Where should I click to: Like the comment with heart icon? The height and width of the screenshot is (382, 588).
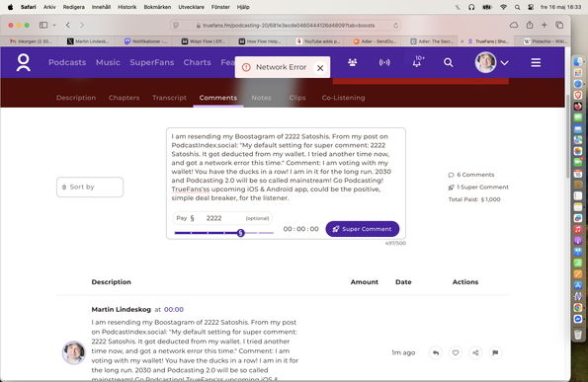[456, 352]
